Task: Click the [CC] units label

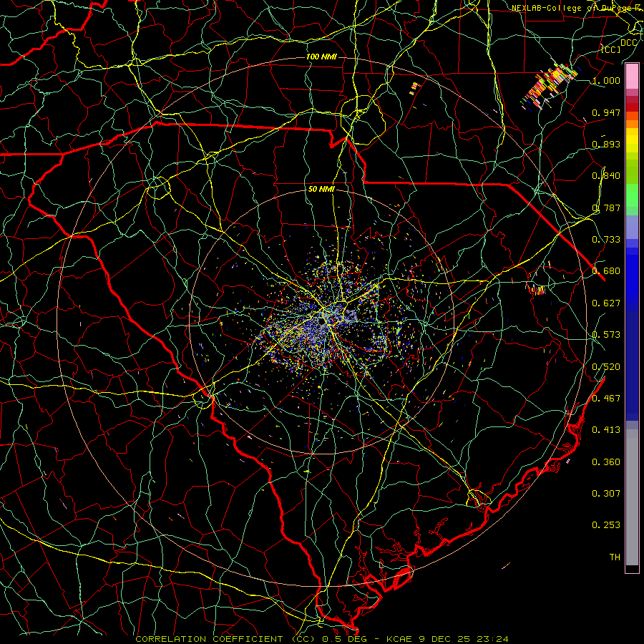Action: point(611,49)
